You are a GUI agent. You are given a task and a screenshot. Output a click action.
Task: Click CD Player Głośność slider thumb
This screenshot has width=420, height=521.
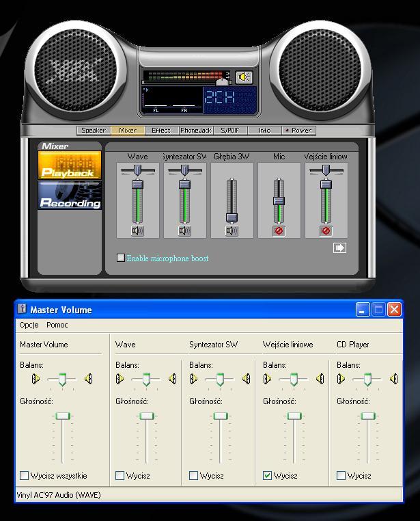(367, 416)
